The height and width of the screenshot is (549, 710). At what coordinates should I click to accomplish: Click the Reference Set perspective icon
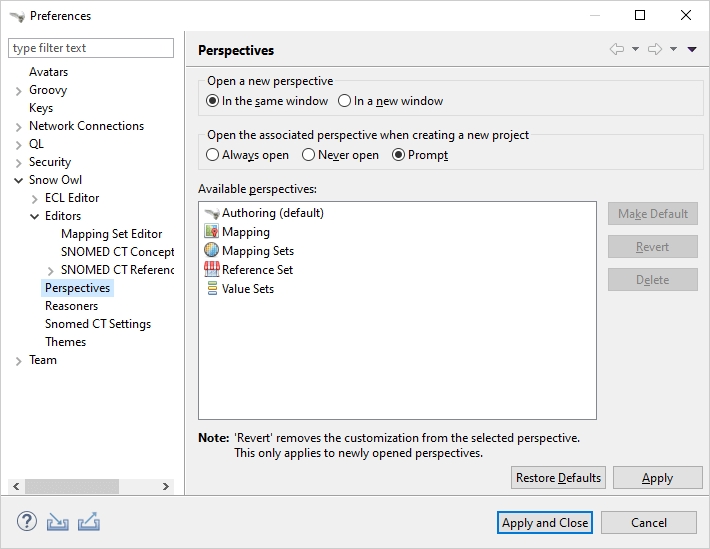tap(211, 270)
